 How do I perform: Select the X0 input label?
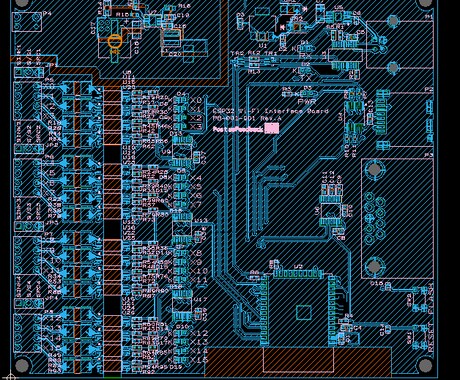pyautogui.click(x=196, y=100)
